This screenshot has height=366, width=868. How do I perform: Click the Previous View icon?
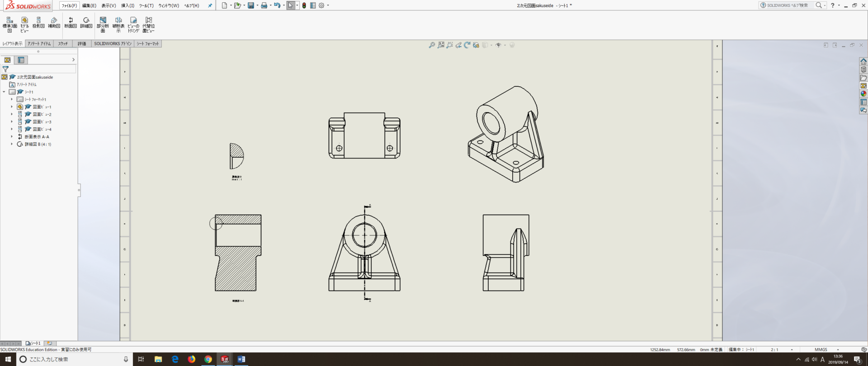pos(458,45)
